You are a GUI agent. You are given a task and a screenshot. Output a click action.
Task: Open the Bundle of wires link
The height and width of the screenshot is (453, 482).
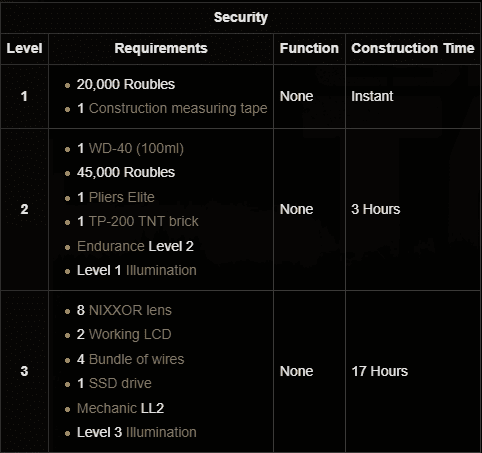(136, 359)
